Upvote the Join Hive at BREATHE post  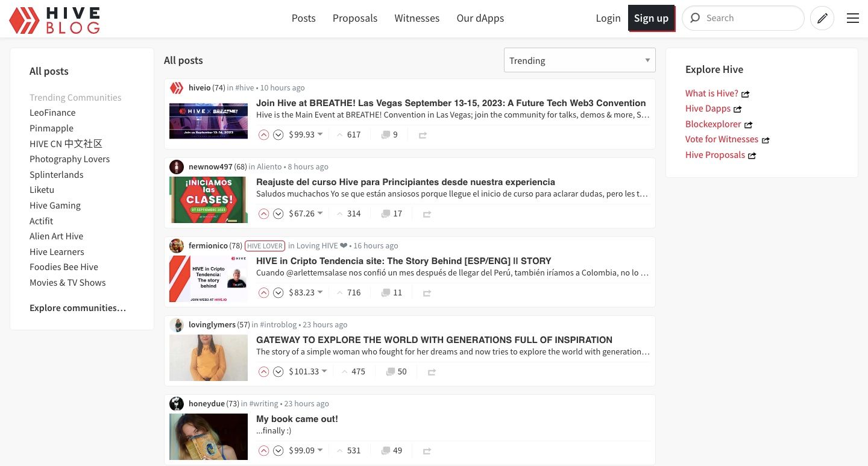coord(263,134)
